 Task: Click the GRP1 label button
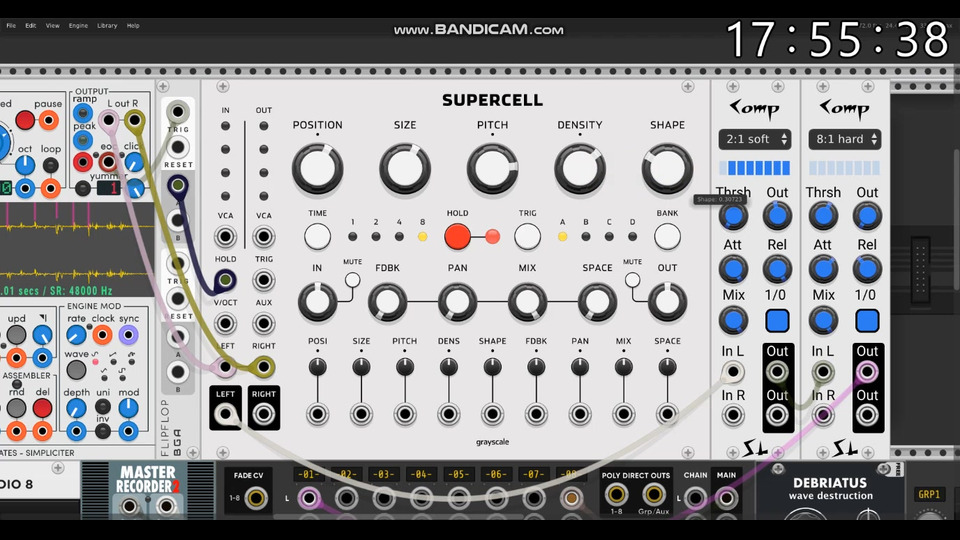point(929,494)
